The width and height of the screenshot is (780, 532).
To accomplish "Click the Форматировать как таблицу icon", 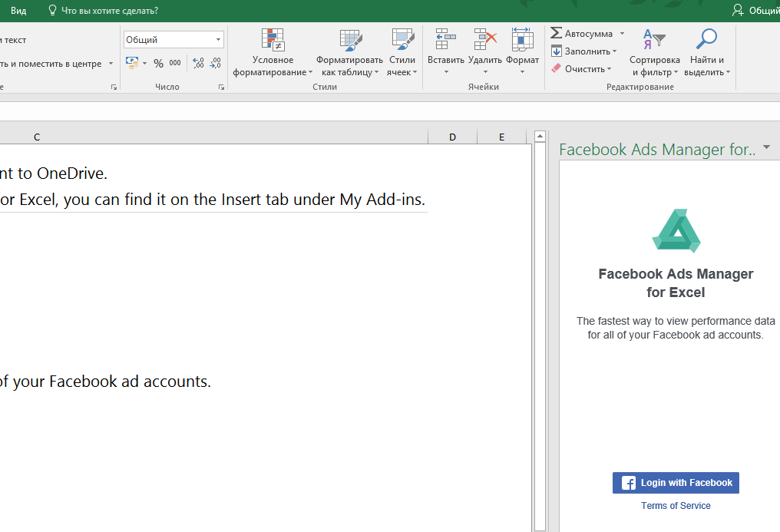I will click(x=350, y=40).
